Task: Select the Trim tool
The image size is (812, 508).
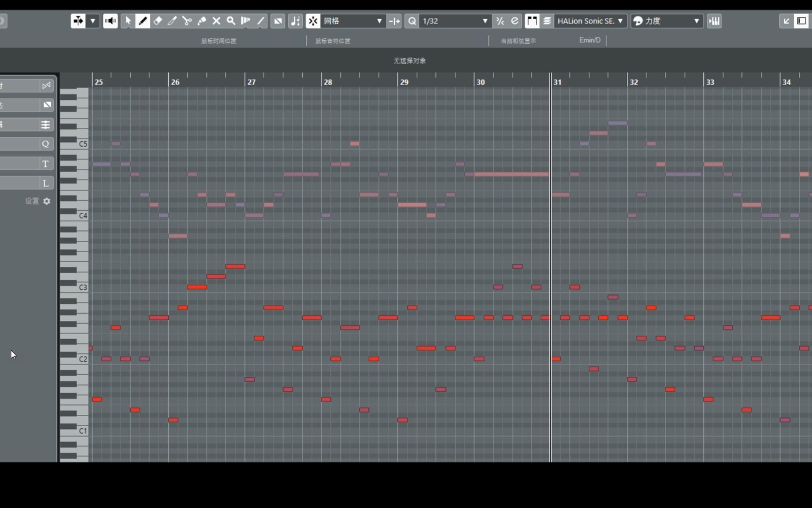Action: [x=172, y=21]
